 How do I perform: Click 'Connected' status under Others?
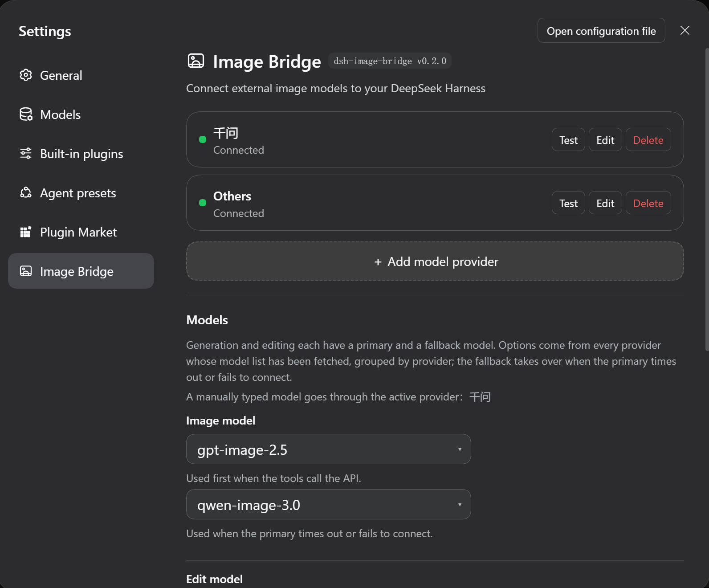point(239,213)
